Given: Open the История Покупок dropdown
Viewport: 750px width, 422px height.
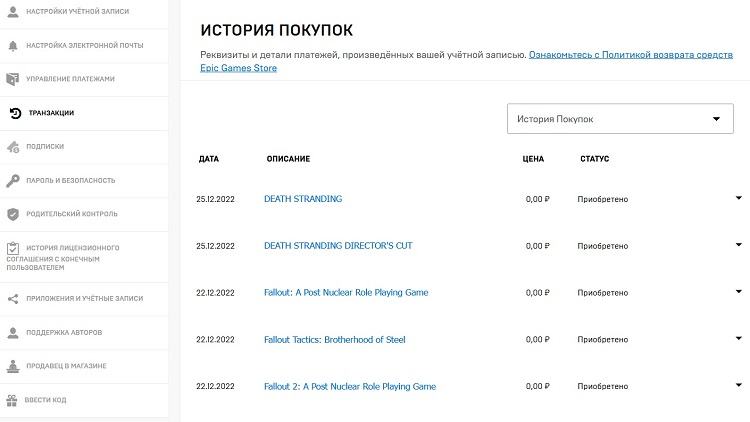Looking at the screenshot, I should (x=620, y=119).
